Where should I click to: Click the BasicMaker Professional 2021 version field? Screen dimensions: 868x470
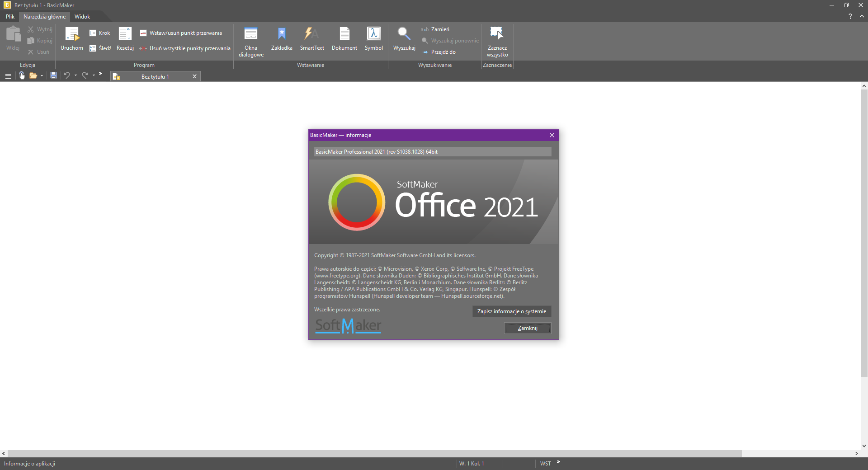[433, 152]
